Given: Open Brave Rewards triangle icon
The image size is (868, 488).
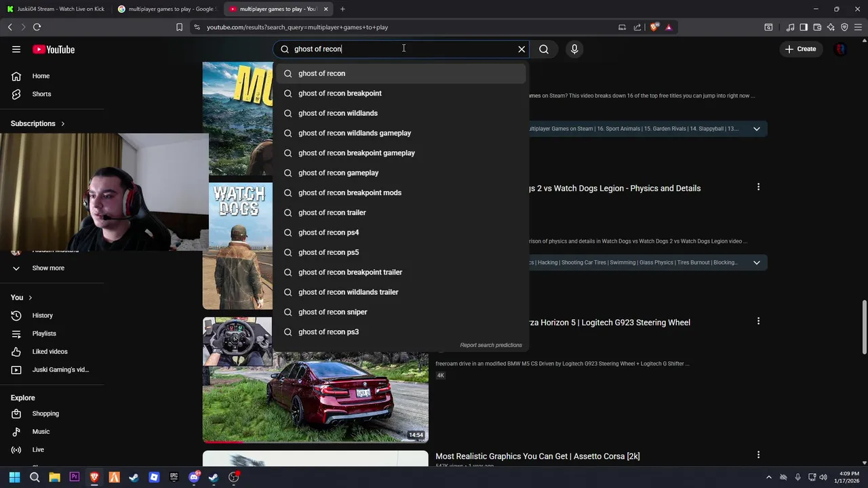Looking at the screenshot, I should click(669, 27).
